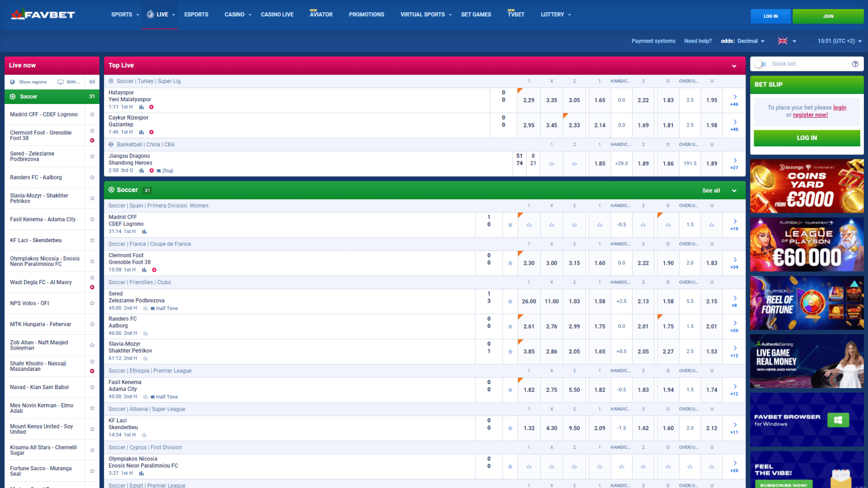This screenshot has height=488, width=868.
Task: Open the time zone dropdown
Action: click(x=840, y=41)
